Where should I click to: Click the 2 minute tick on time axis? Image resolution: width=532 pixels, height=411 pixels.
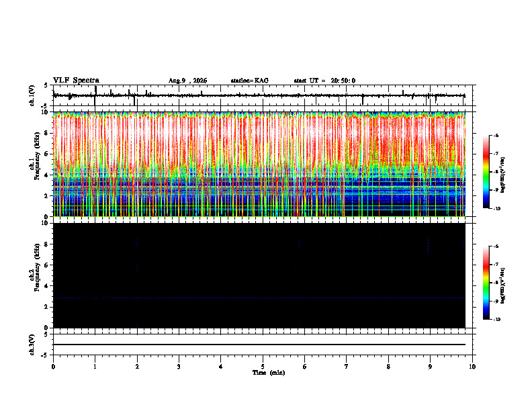[137, 367]
